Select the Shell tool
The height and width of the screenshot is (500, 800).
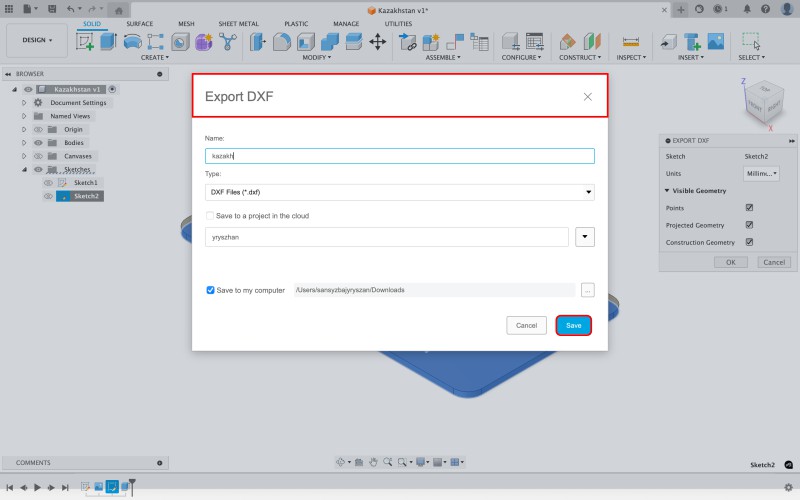click(306, 42)
